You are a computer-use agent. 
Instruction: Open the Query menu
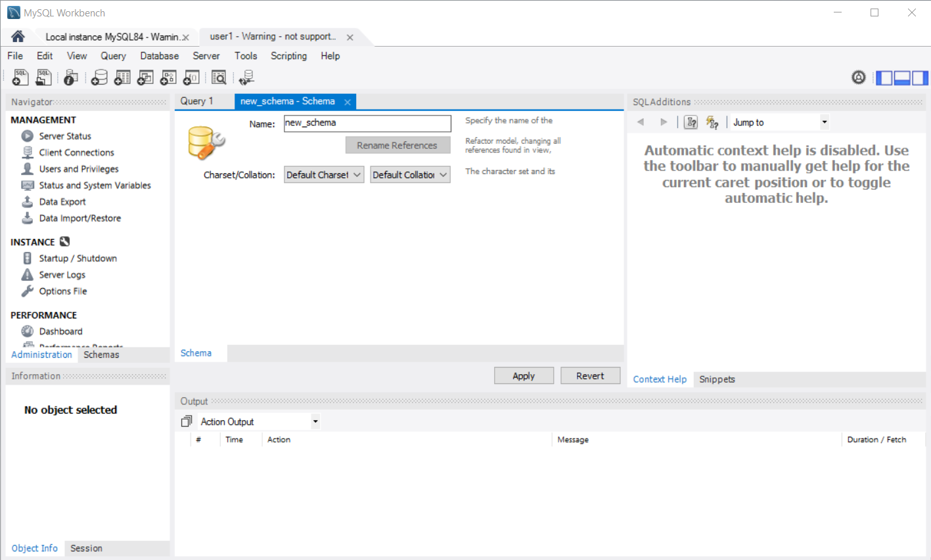point(113,56)
